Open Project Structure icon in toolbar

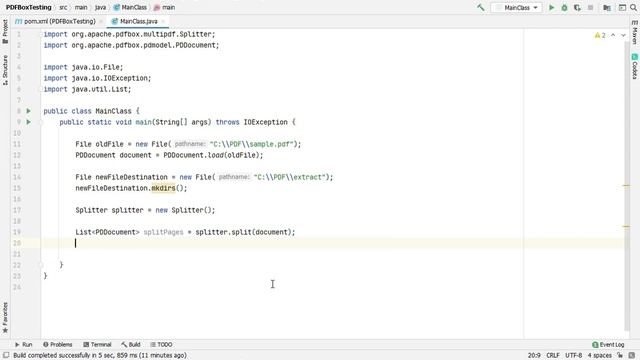coord(607,7)
